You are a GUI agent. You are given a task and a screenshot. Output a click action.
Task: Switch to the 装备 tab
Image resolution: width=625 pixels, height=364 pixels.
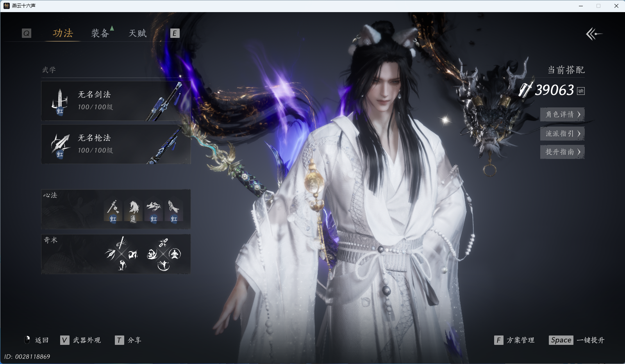[x=100, y=34]
